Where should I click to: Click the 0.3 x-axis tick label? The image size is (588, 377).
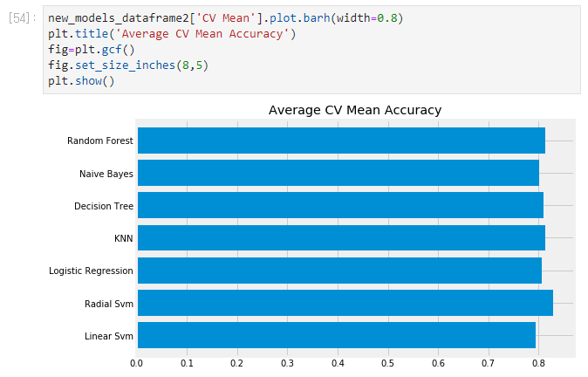[x=287, y=364]
